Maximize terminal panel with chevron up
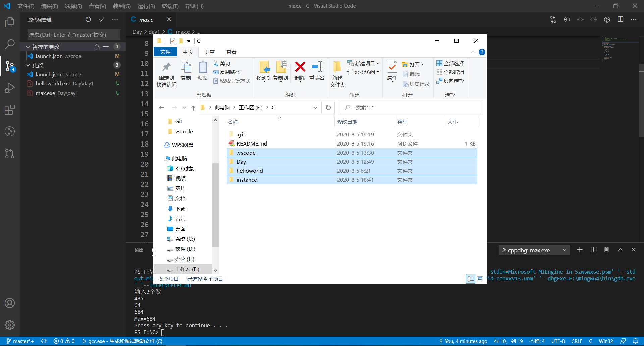This screenshot has height=346, width=644. (x=620, y=250)
